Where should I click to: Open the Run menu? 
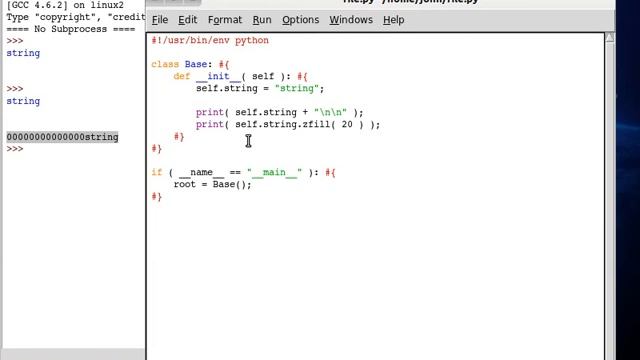tap(262, 20)
